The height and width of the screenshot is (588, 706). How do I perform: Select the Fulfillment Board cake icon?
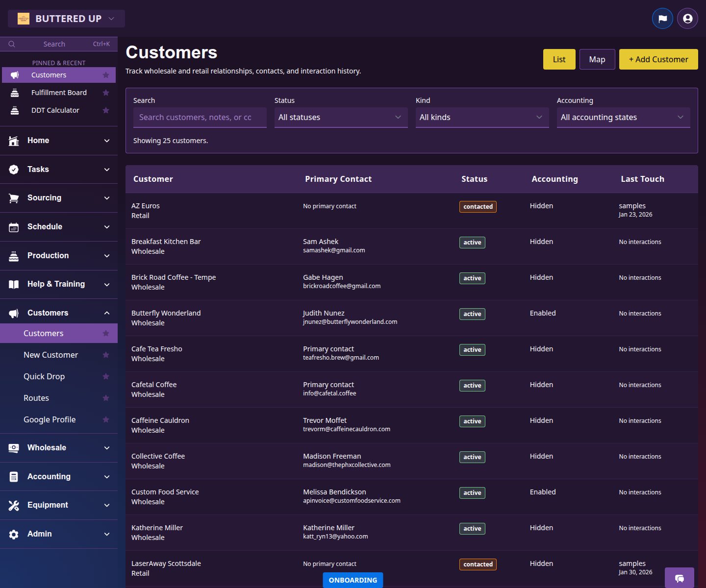coord(14,92)
